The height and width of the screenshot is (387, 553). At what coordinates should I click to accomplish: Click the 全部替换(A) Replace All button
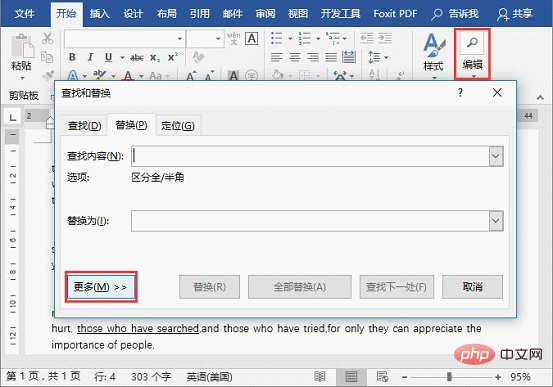[300, 287]
